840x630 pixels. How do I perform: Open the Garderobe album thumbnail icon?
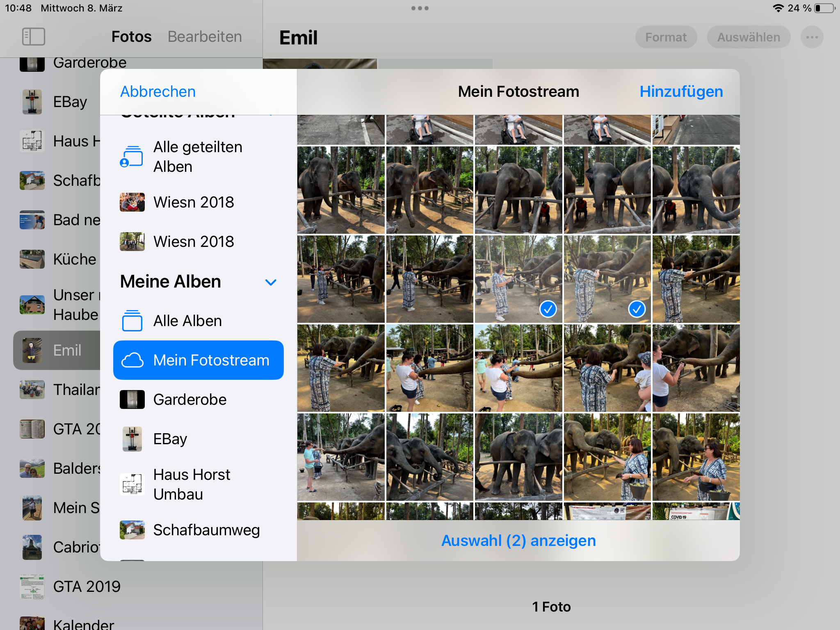coord(132,399)
